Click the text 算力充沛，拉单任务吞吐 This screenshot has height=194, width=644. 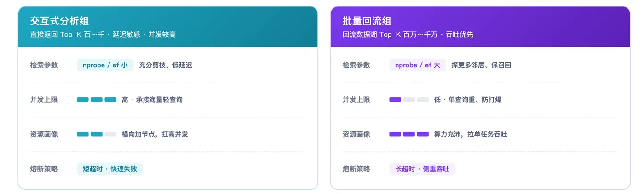click(471, 134)
